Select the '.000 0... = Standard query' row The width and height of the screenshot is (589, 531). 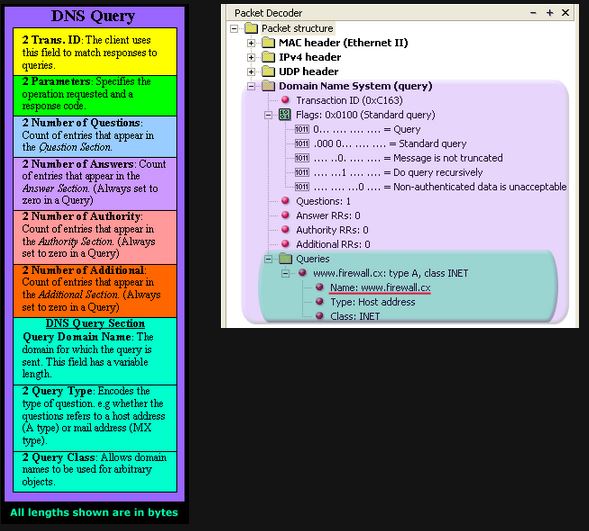pyautogui.click(x=390, y=144)
